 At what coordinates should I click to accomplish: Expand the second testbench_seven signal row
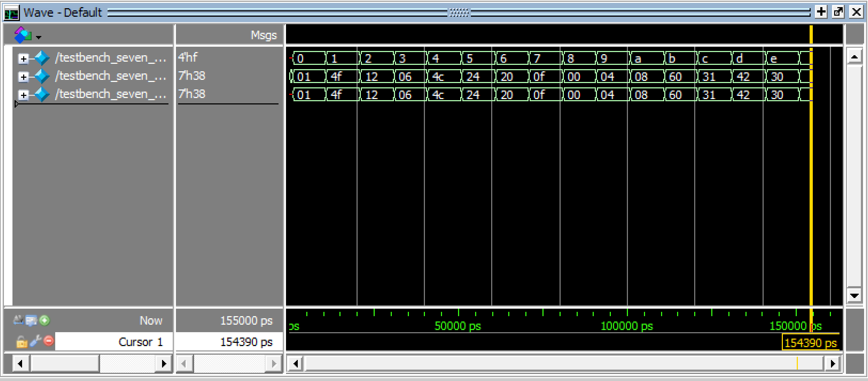tap(24, 77)
